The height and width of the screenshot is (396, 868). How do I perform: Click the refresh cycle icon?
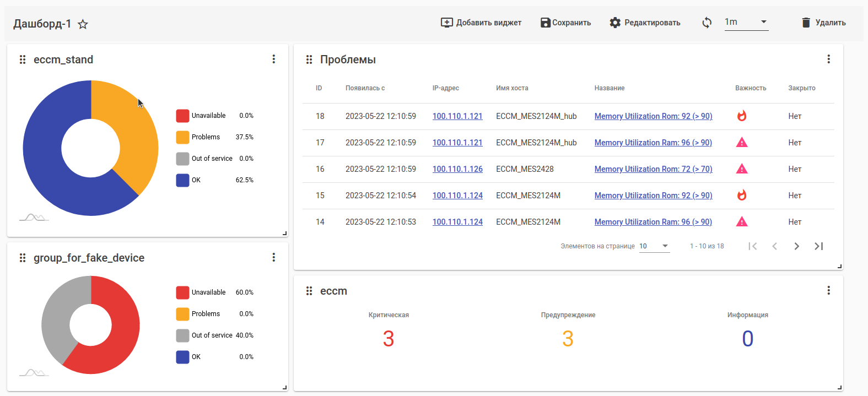[x=707, y=23]
